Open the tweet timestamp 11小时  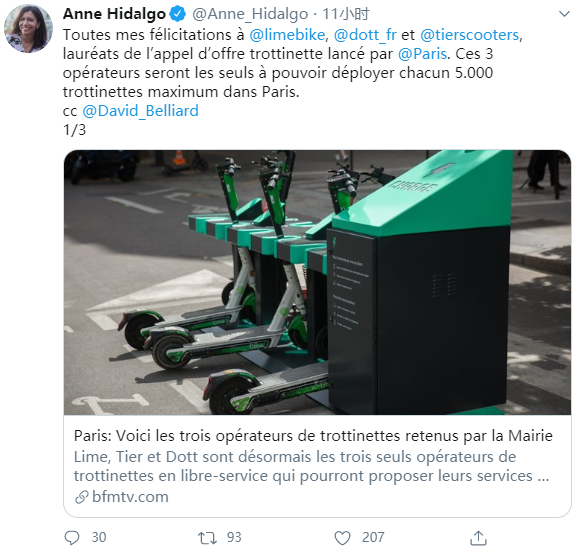(x=345, y=14)
